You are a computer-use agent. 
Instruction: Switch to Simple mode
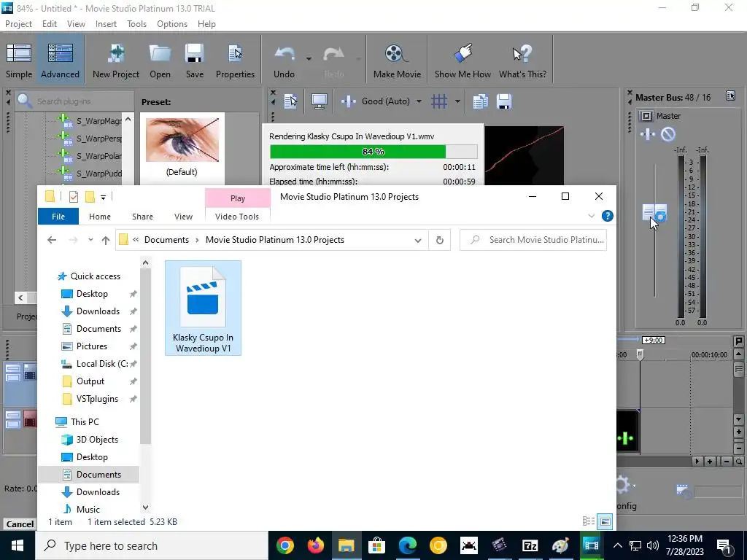click(19, 61)
